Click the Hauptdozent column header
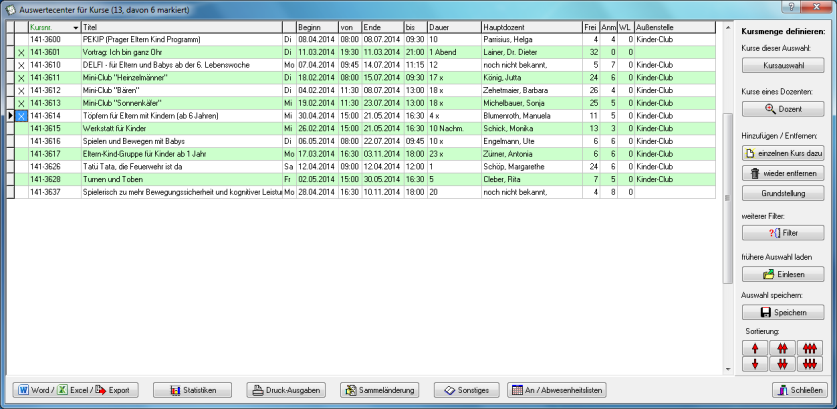This screenshot has height=409, width=837. pyautogui.click(x=532, y=27)
